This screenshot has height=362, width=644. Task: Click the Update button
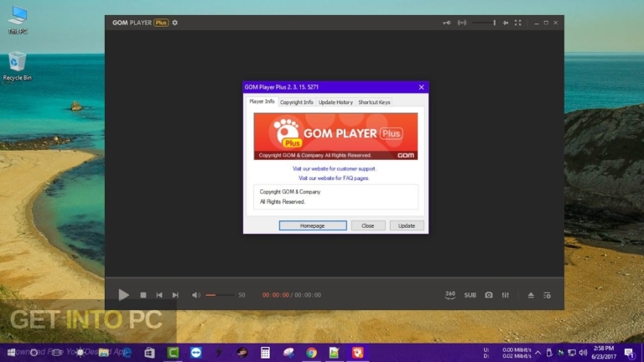407,225
